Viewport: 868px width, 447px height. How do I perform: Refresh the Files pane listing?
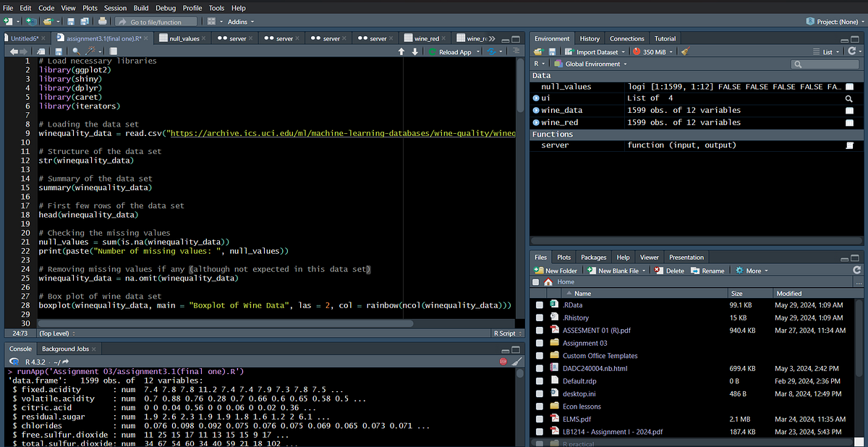click(x=858, y=270)
